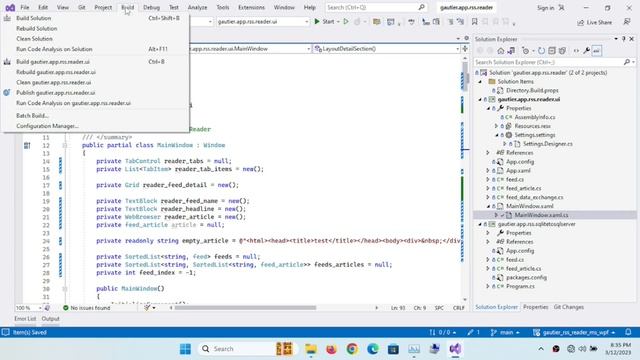Click Pending Changes Filter clock icon
The width and height of the screenshot is (640, 360).
point(526,51)
